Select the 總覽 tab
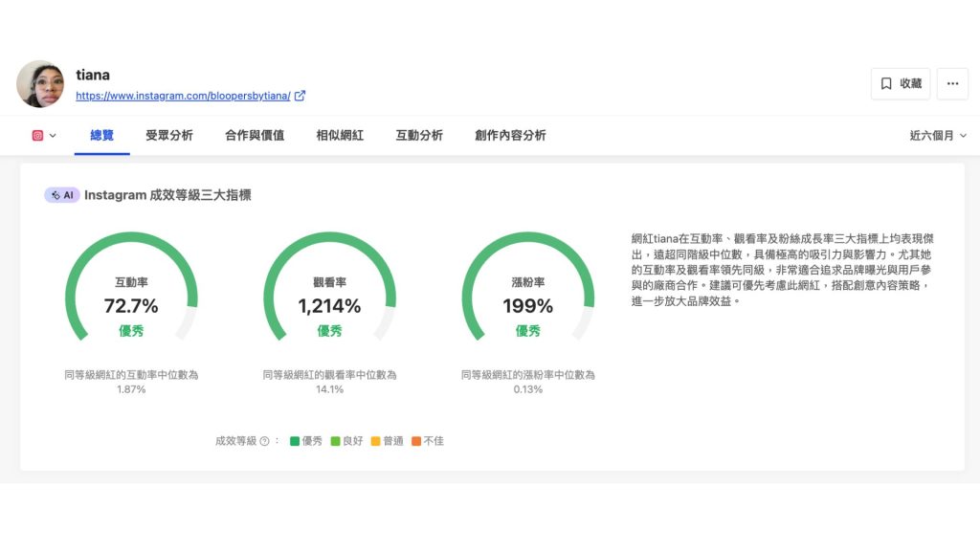Image resolution: width=980 pixels, height=551 pixels. (x=101, y=136)
